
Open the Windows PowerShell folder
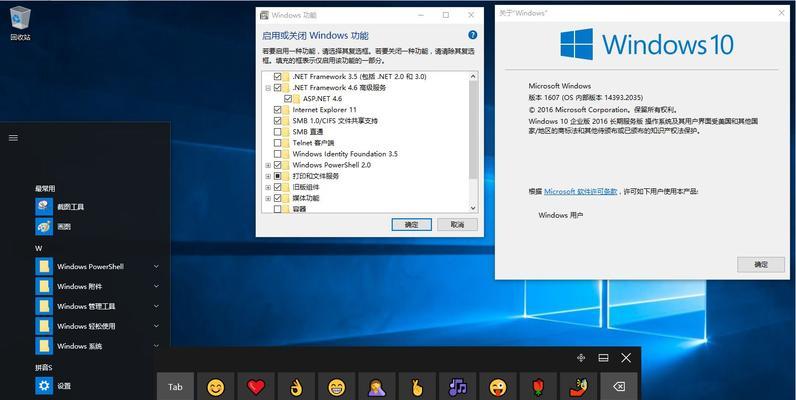pos(96,266)
